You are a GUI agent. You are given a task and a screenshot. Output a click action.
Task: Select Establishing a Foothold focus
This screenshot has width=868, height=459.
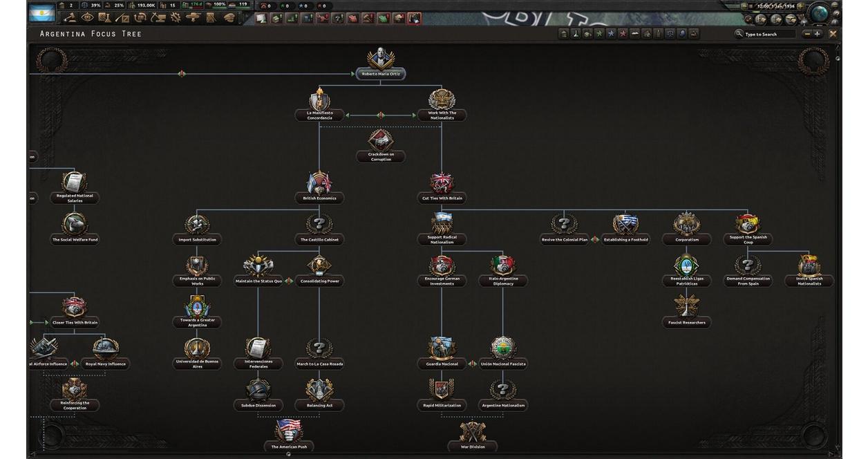[x=625, y=230]
